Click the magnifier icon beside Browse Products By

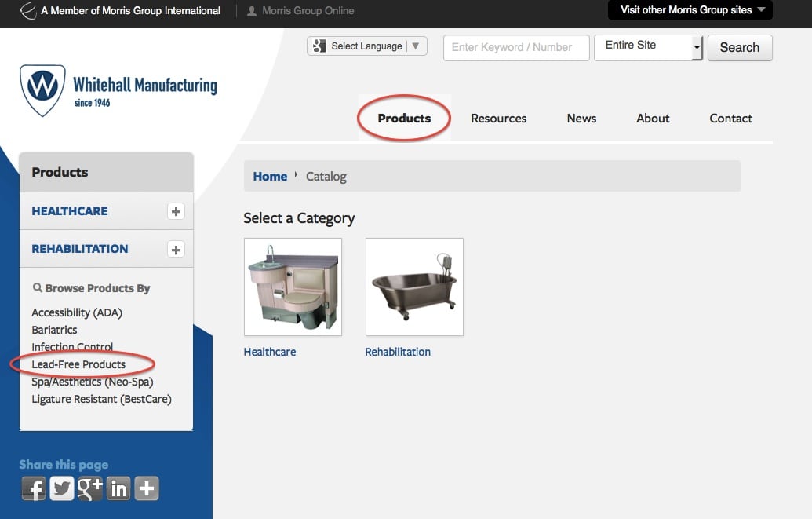tap(38, 287)
